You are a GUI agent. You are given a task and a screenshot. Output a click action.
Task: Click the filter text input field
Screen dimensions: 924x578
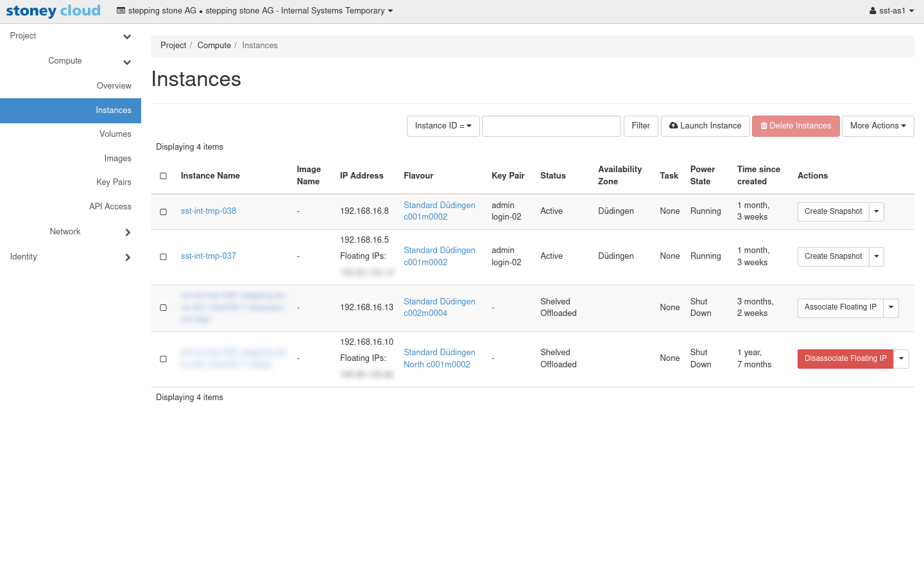tap(551, 126)
